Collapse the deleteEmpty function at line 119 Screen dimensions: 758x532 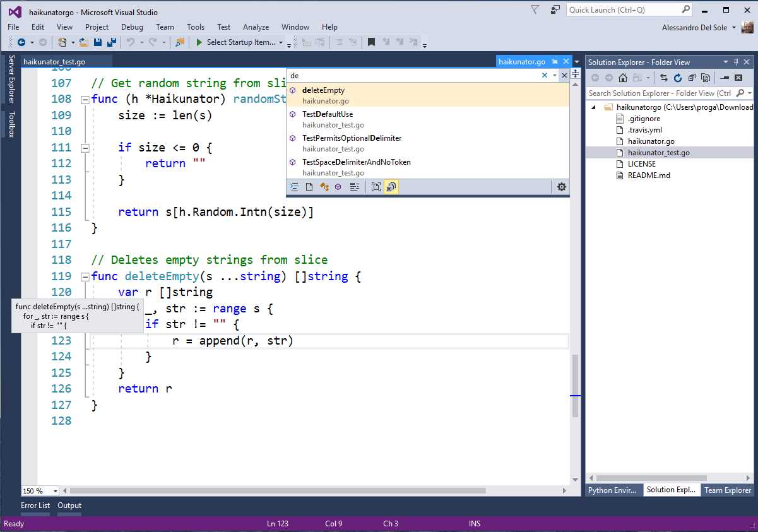pyautogui.click(x=85, y=276)
